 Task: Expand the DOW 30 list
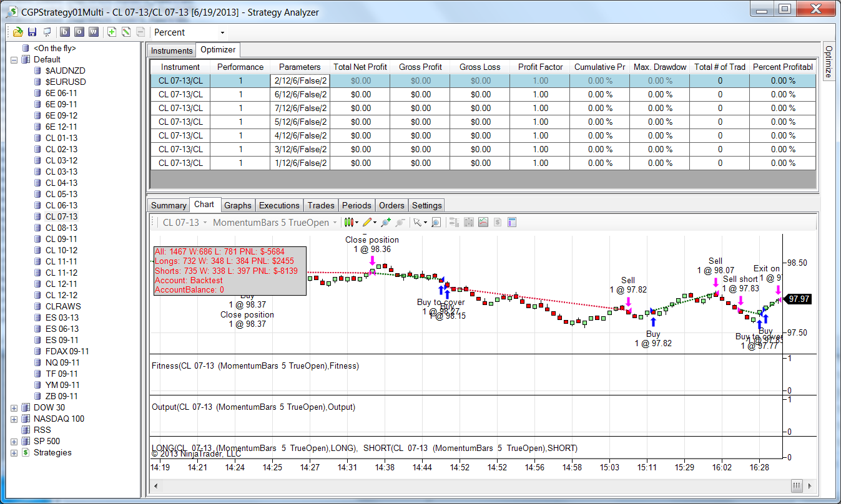coord(14,408)
